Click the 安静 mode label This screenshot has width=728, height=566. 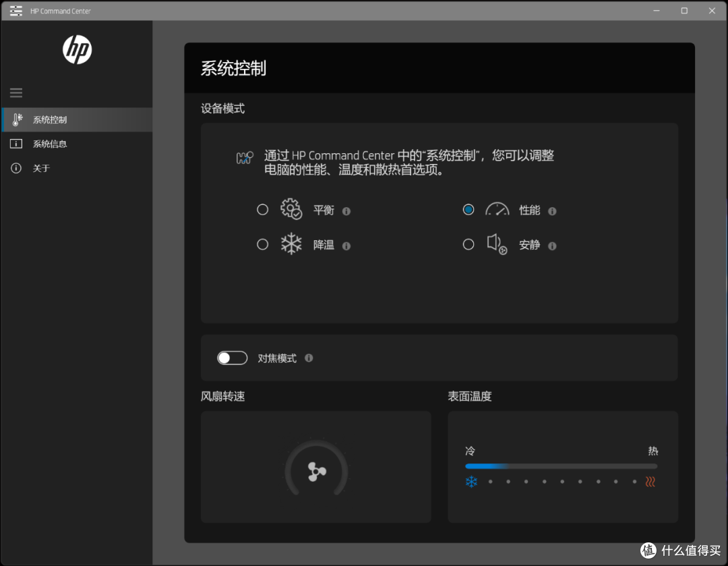tap(529, 245)
